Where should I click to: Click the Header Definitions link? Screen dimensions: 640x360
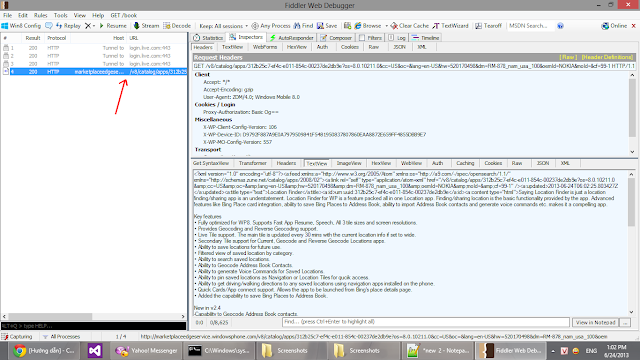(607, 57)
